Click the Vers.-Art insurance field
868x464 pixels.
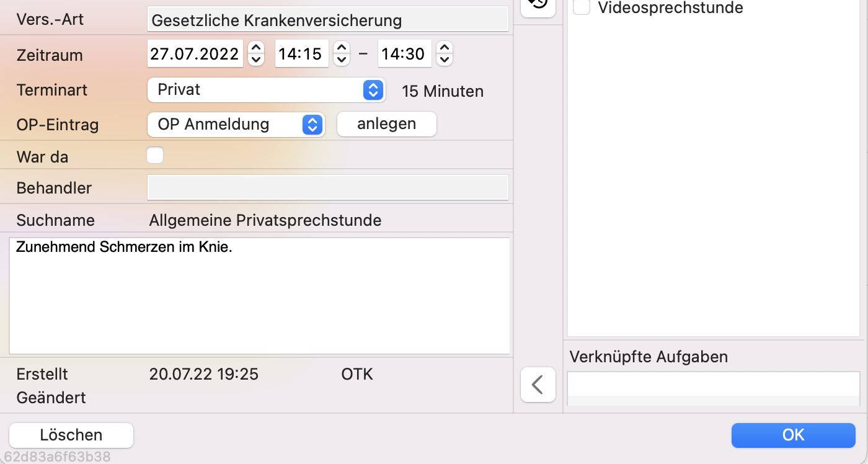[327, 20]
